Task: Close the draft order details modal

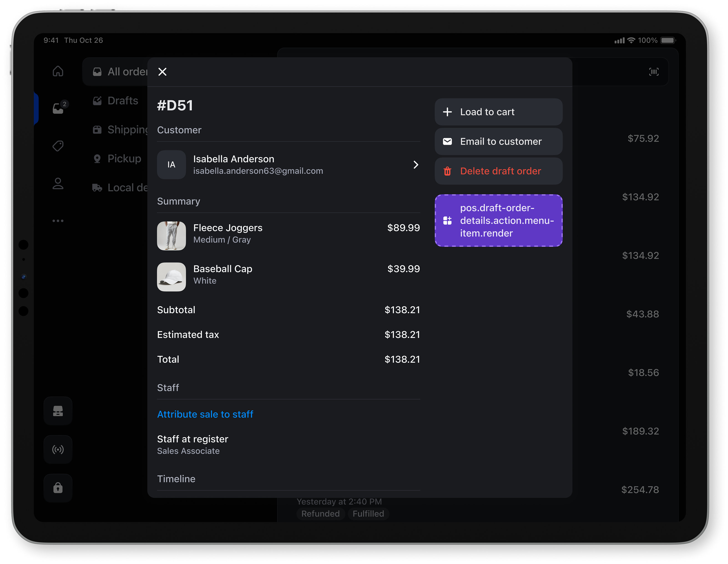Action: click(162, 72)
